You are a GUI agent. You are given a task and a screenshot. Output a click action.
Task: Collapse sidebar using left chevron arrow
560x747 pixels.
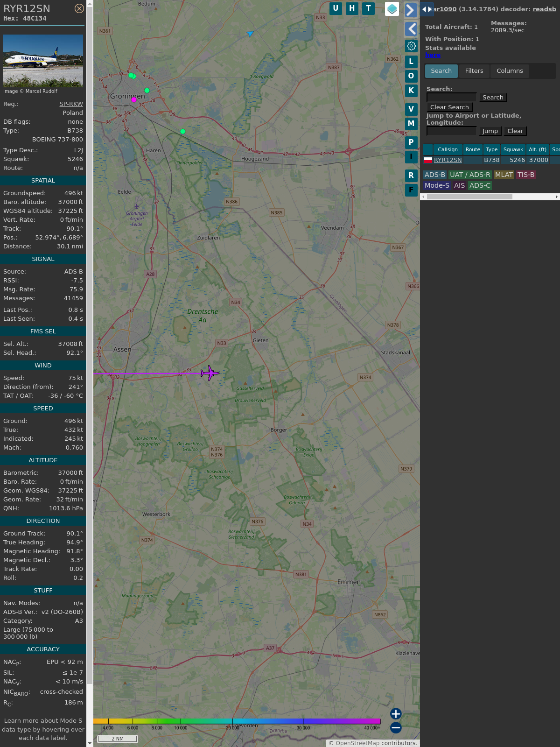(x=411, y=29)
